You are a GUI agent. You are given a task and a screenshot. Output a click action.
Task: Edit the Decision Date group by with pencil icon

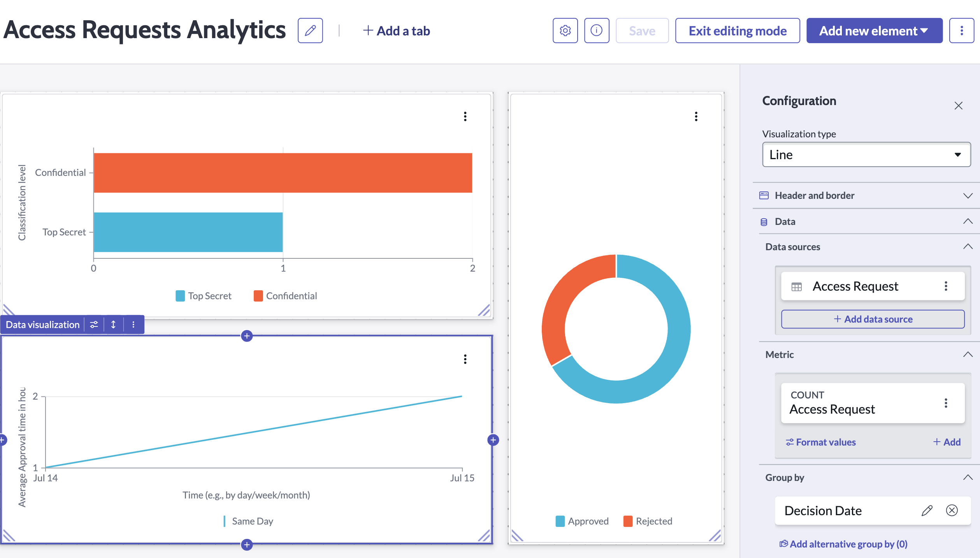tap(927, 511)
